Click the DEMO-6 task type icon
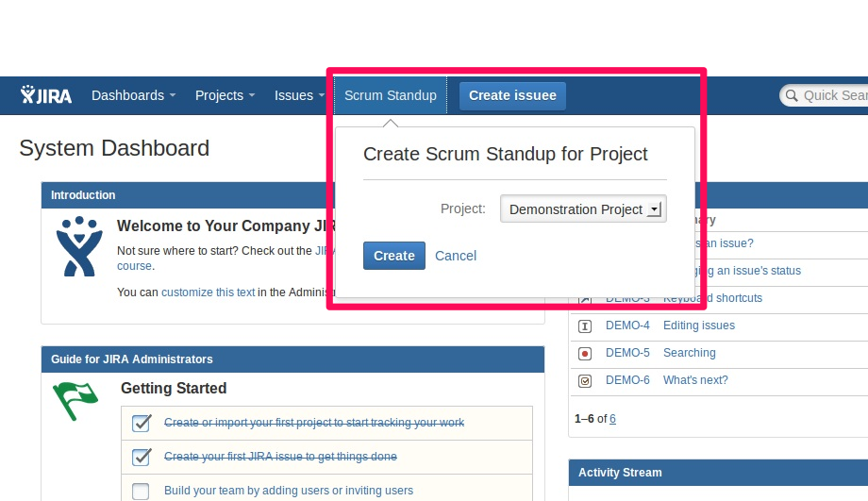This screenshot has height=501, width=868. 585,381
